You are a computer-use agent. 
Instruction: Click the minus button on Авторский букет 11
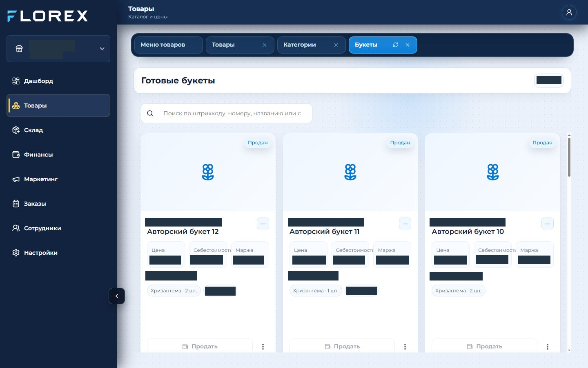pyautogui.click(x=405, y=224)
